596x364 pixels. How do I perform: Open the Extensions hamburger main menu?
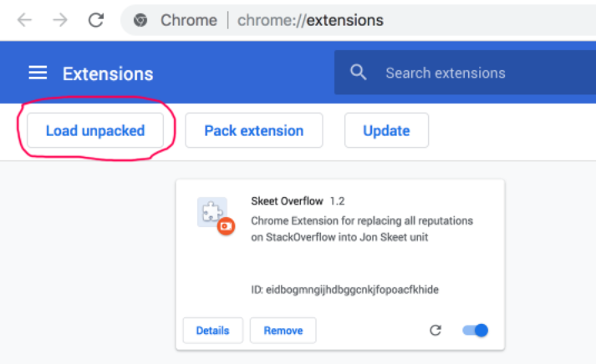[38, 73]
